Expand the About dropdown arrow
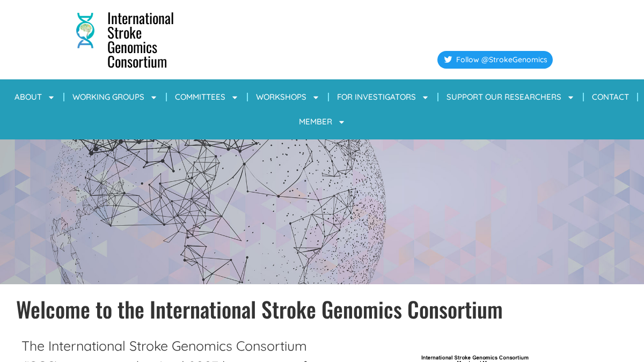Screen dimensions: 644x362 pos(51,98)
